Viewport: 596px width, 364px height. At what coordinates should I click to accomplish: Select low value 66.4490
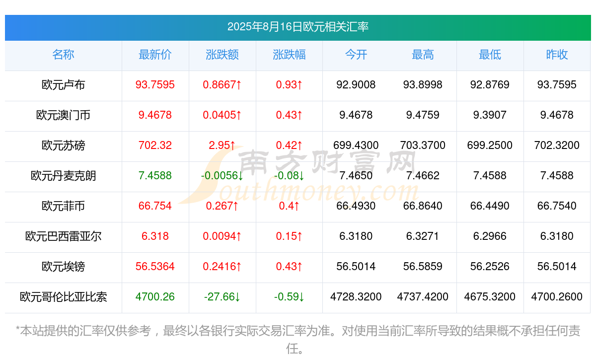click(x=490, y=206)
